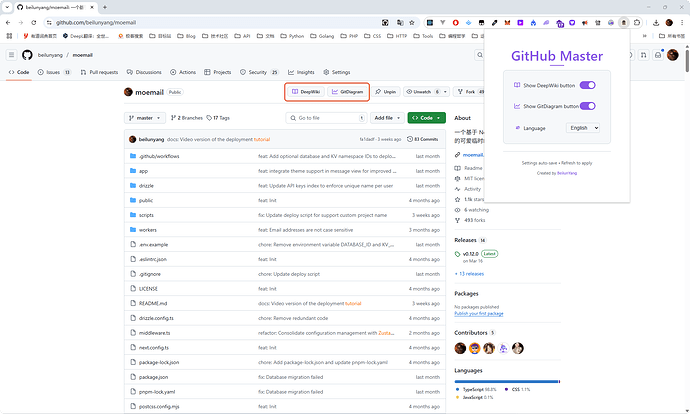Open the Chrome profile avatar
Image resolution: width=690 pixels, height=414 pixels.
point(669,22)
